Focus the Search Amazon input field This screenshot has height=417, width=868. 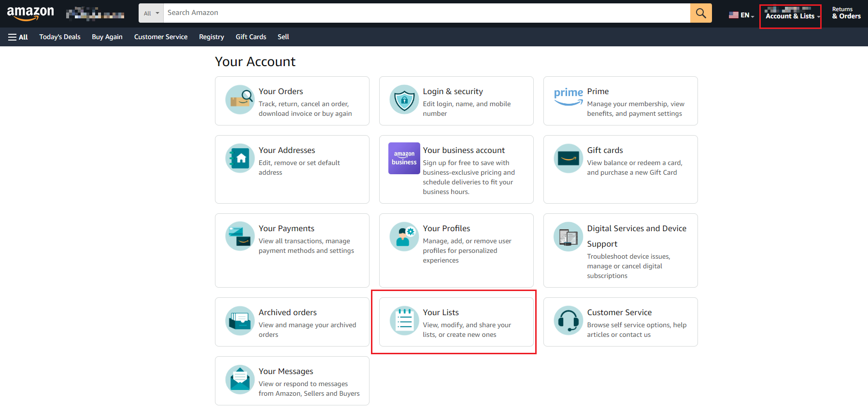point(427,13)
